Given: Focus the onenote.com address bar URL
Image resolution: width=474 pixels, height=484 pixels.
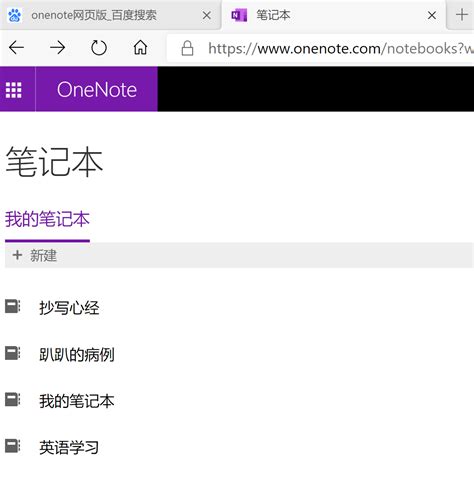Looking at the screenshot, I should tap(340, 49).
